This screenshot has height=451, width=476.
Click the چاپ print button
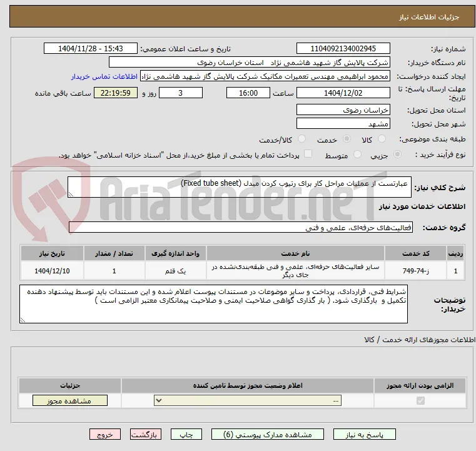click(186, 434)
